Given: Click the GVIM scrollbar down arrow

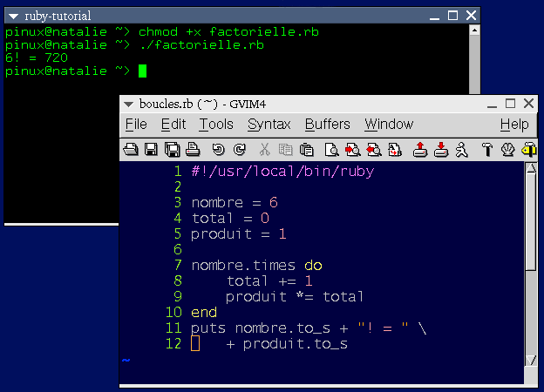Looking at the screenshot, I should click(x=530, y=359).
